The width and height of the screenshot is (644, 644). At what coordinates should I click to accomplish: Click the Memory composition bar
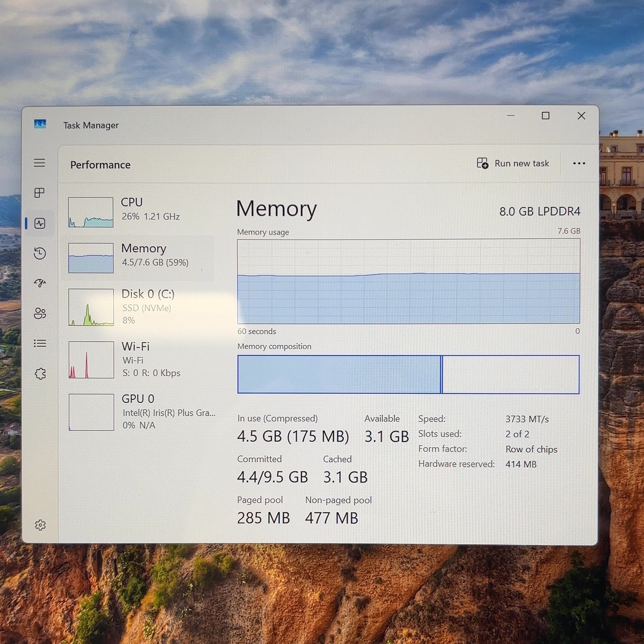pyautogui.click(x=409, y=374)
